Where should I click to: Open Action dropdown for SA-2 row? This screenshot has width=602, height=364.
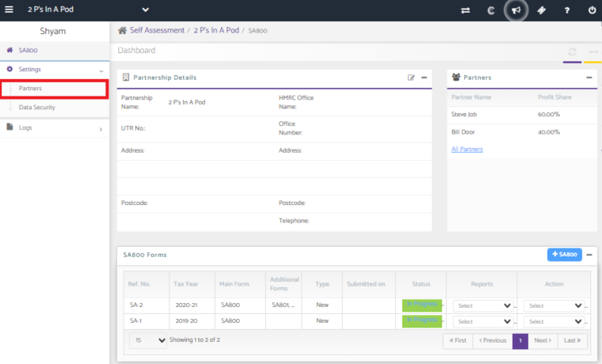point(554,305)
